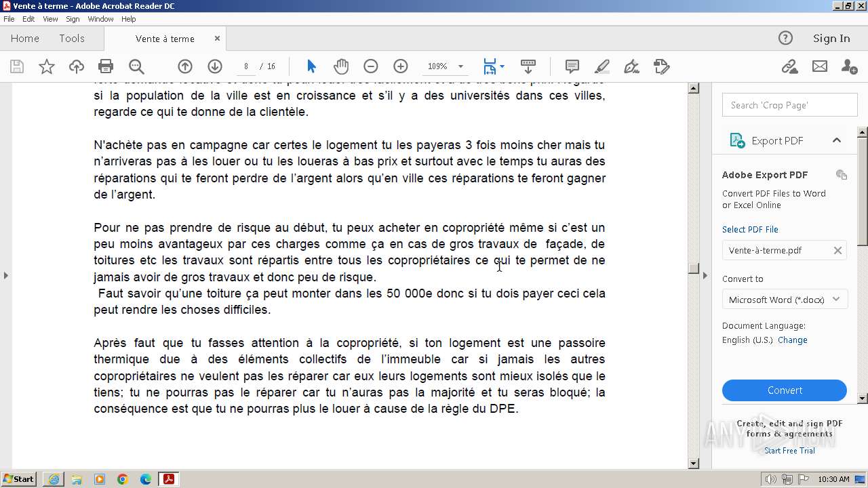Open the Stamp / more tools icon

(x=662, y=66)
